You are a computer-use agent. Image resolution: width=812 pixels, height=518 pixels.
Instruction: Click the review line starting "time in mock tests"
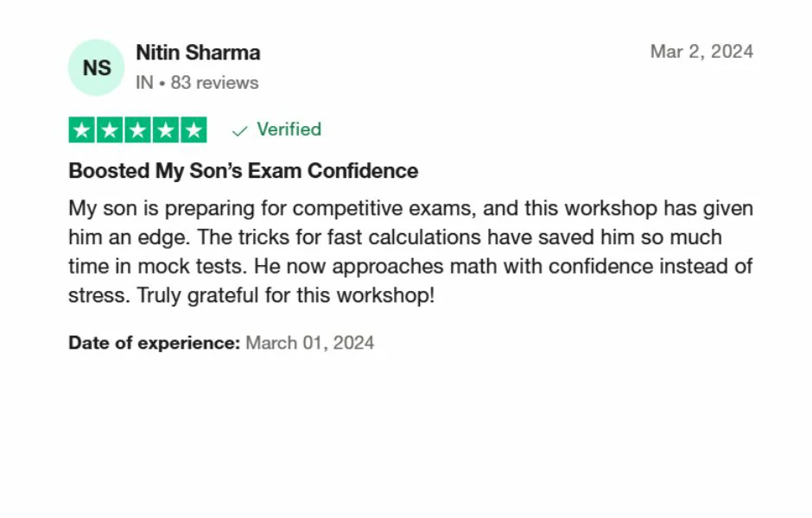pyautogui.click(x=410, y=267)
